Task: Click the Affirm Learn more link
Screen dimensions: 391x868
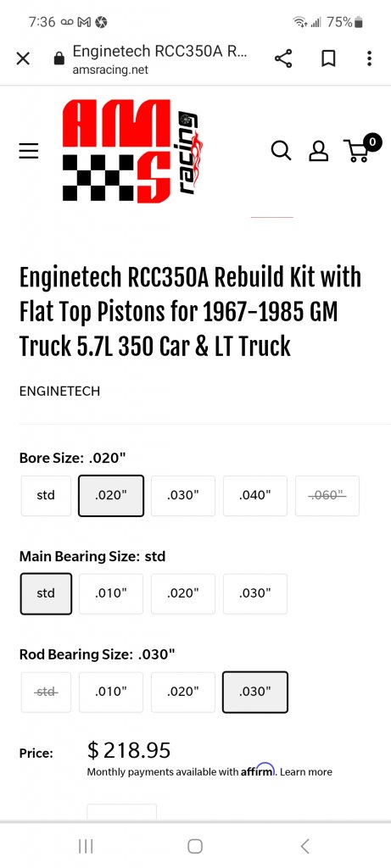Action: [x=305, y=772]
